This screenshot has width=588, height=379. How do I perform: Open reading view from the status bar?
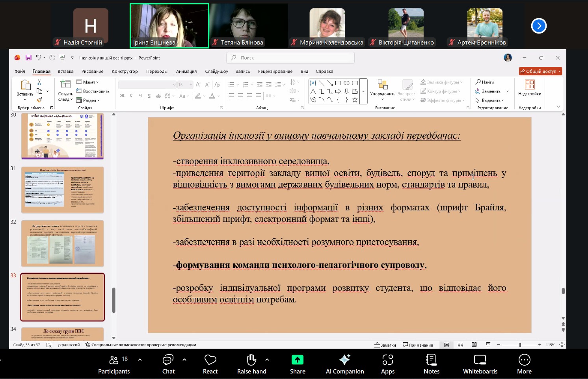pos(474,344)
